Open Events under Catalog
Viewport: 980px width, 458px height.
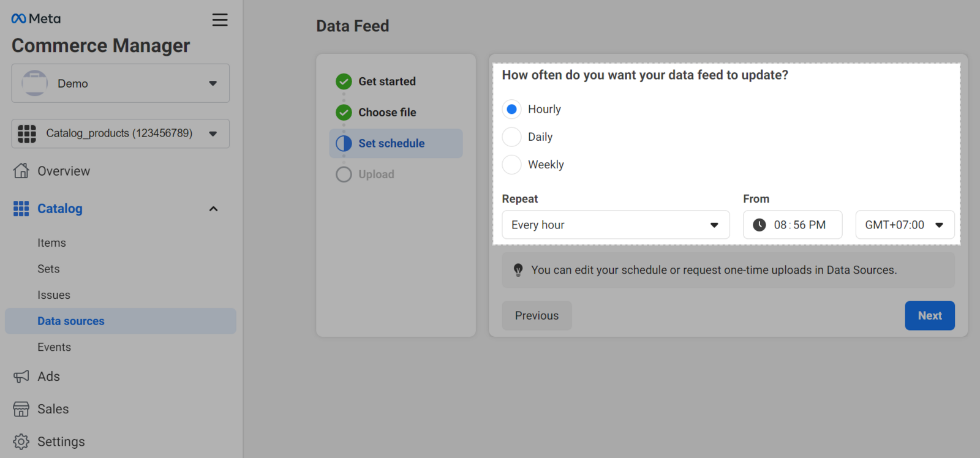[54, 347]
